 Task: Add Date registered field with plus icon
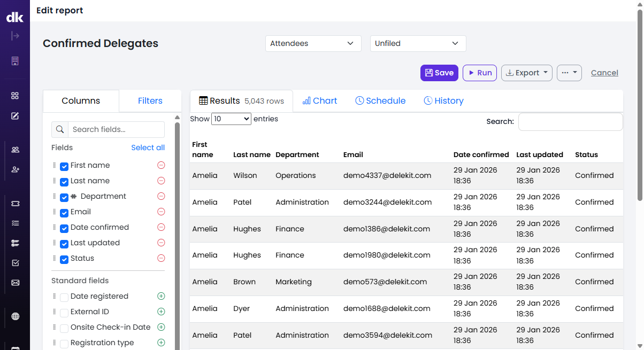click(x=161, y=296)
